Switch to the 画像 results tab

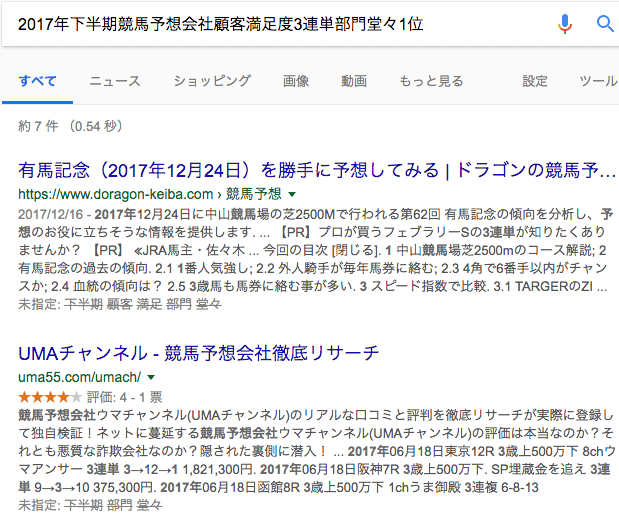(x=296, y=81)
